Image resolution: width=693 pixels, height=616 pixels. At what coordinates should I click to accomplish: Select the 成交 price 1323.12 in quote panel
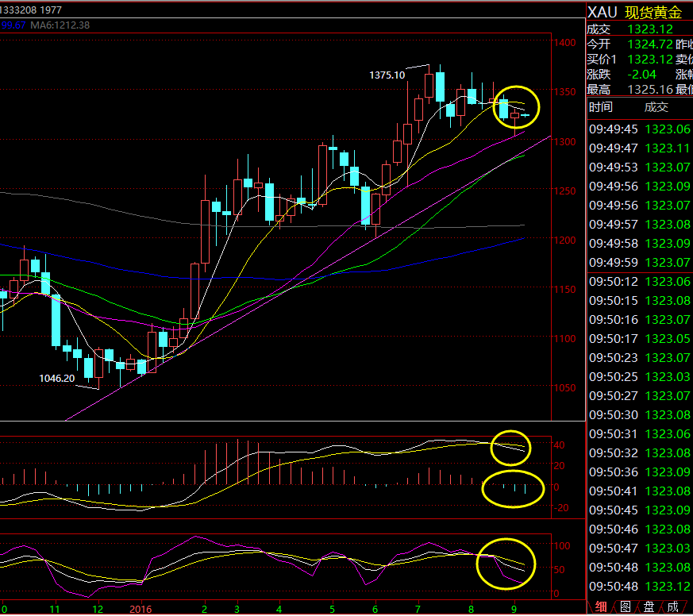coord(650,29)
